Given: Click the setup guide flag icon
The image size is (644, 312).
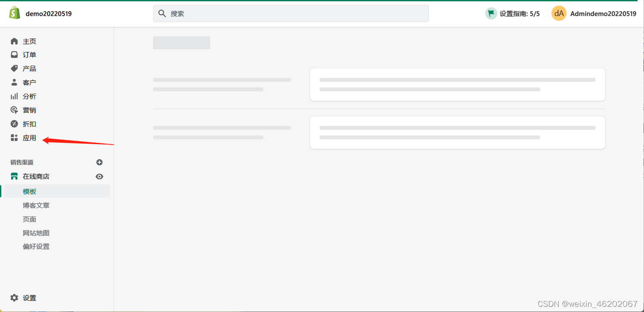Looking at the screenshot, I should pos(491,13).
